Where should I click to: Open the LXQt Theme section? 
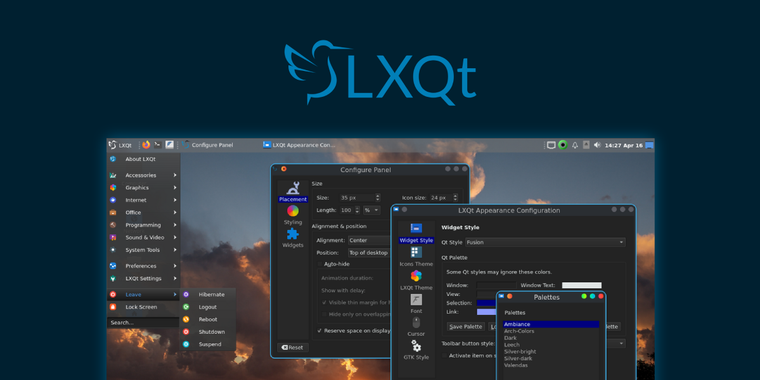point(416,281)
